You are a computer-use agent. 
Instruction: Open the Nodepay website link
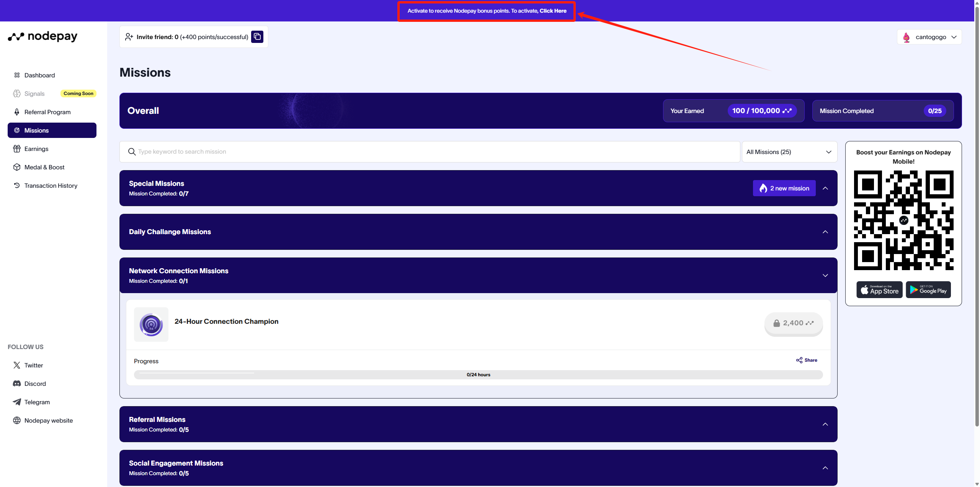[49, 420]
